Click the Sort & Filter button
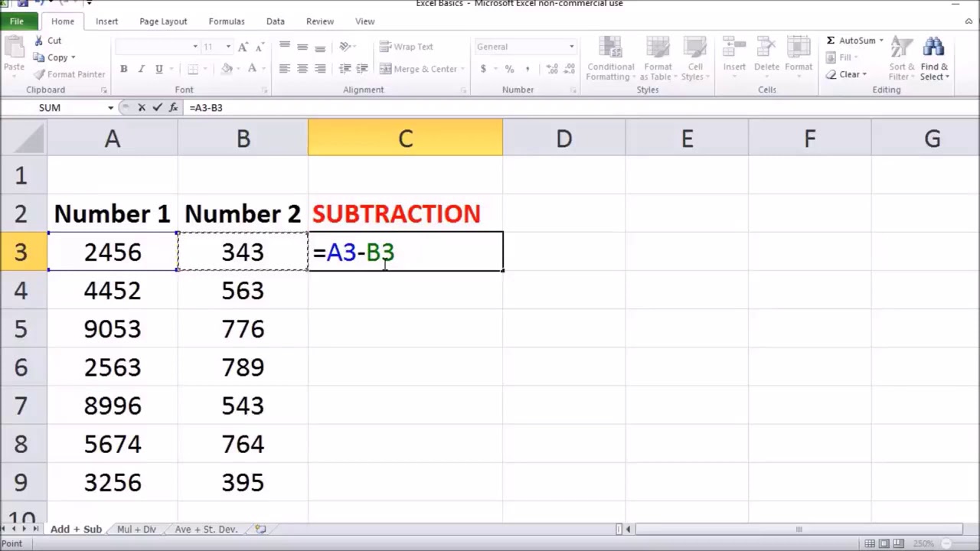 coord(901,58)
